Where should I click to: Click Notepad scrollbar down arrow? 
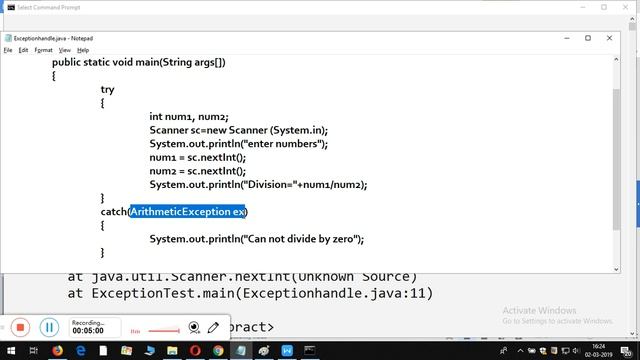tap(616, 269)
